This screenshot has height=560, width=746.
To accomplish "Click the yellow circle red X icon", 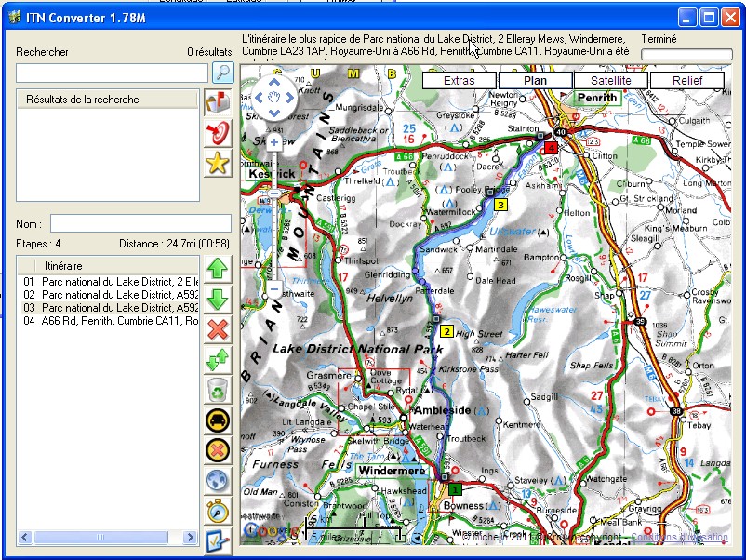I will [218, 450].
